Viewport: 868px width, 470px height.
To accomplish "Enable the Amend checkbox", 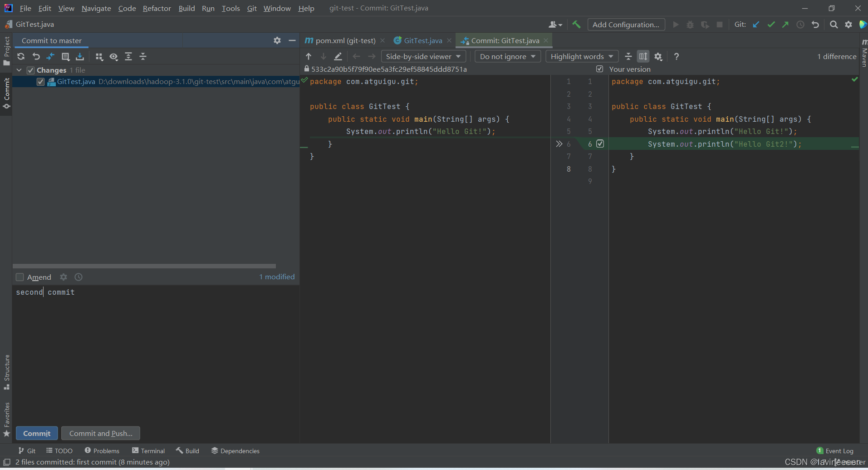I will (x=20, y=277).
